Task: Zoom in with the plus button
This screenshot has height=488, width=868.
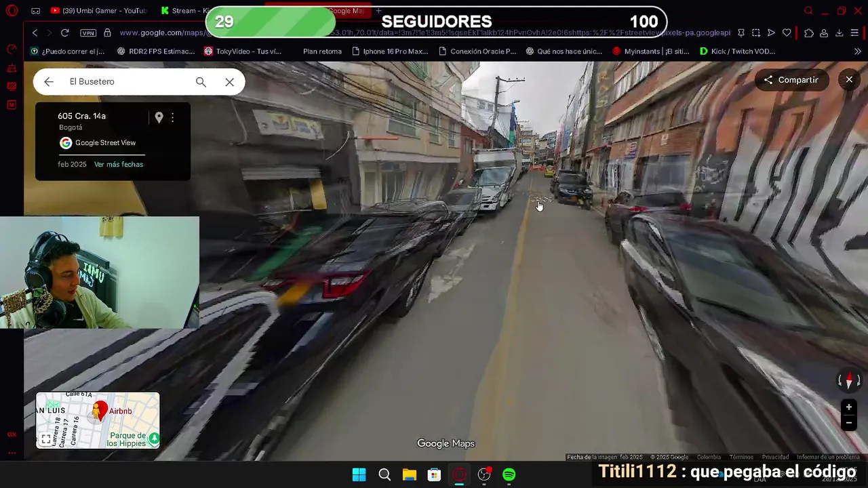Action: pyautogui.click(x=848, y=407)
